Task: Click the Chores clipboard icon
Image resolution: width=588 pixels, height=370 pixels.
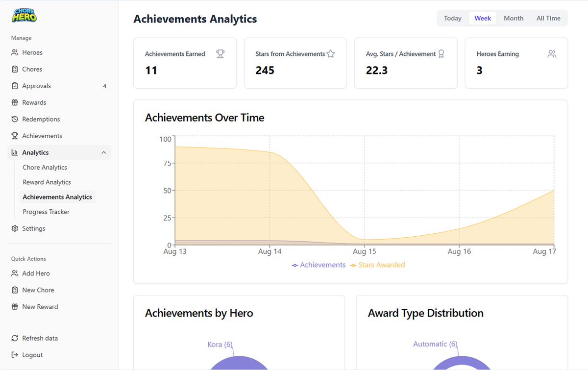Action: click(x=15, y=69)
